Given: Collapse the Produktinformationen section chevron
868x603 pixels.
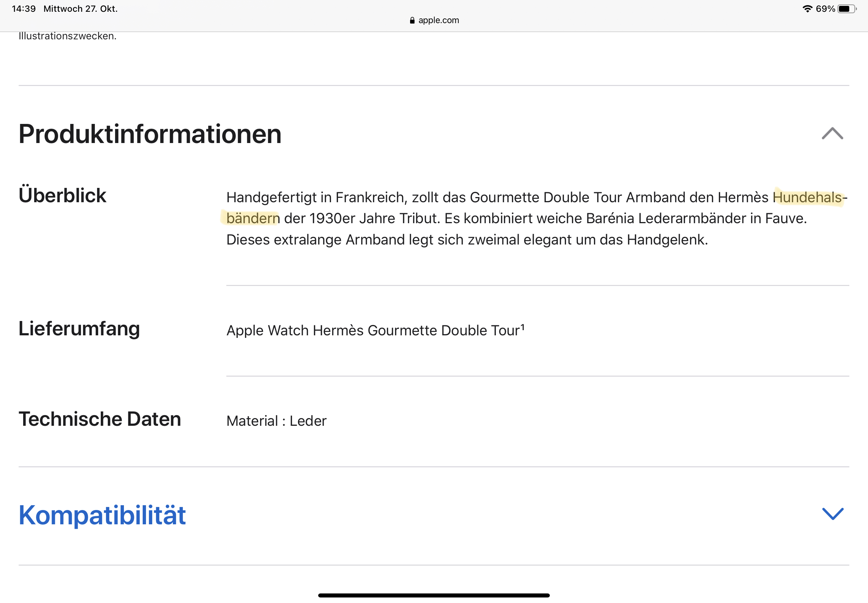Looking at the screenshot, I should (x=832, y=133).
